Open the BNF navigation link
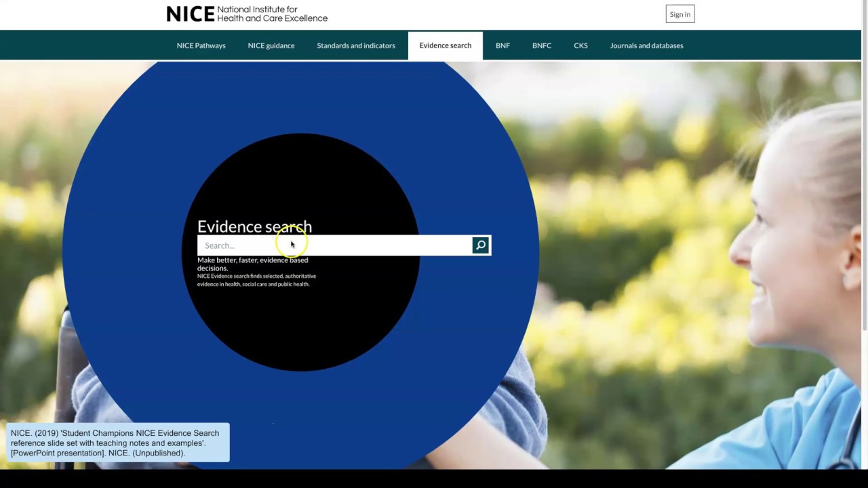The width and height of the screenshot is (868, 488). 502,45
